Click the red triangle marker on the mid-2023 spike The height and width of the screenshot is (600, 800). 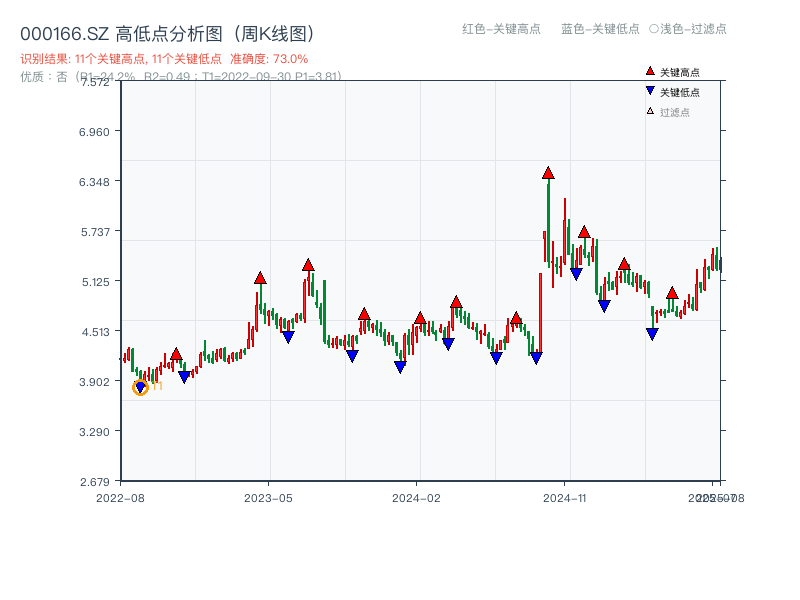click(307, 265)
